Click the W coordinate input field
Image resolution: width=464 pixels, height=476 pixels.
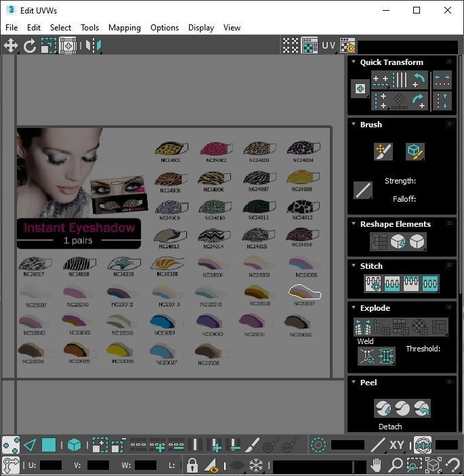click(146, 465)
